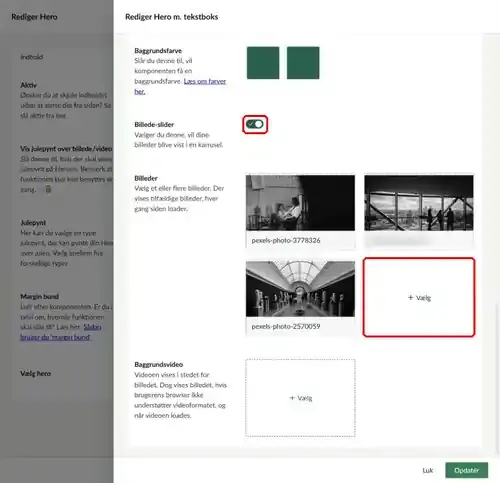
Task: Click the Baggrundsvideo heading
Action: click(x=159, y=364)
